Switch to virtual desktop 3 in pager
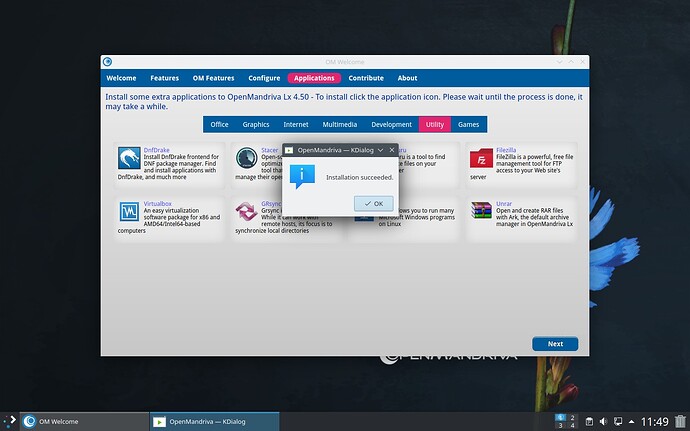 560,426
